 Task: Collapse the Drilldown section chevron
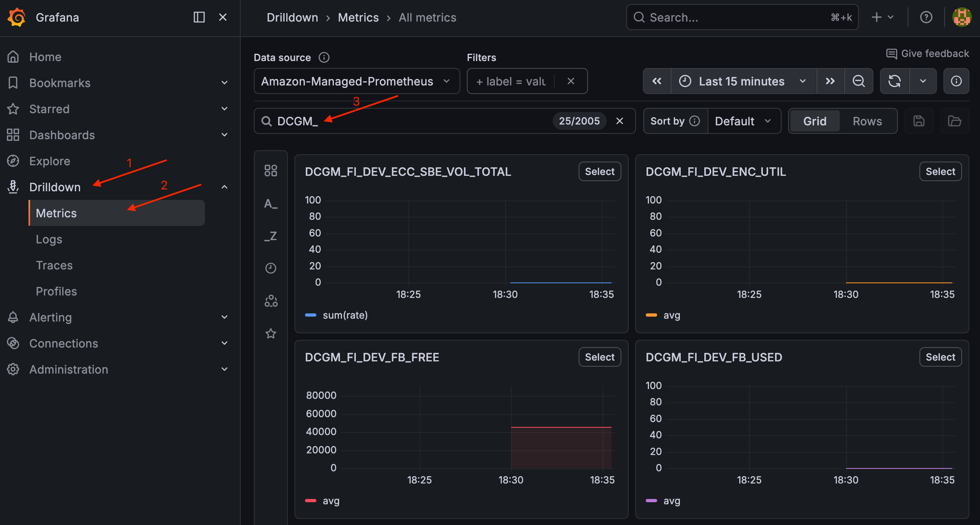[224, 187]
